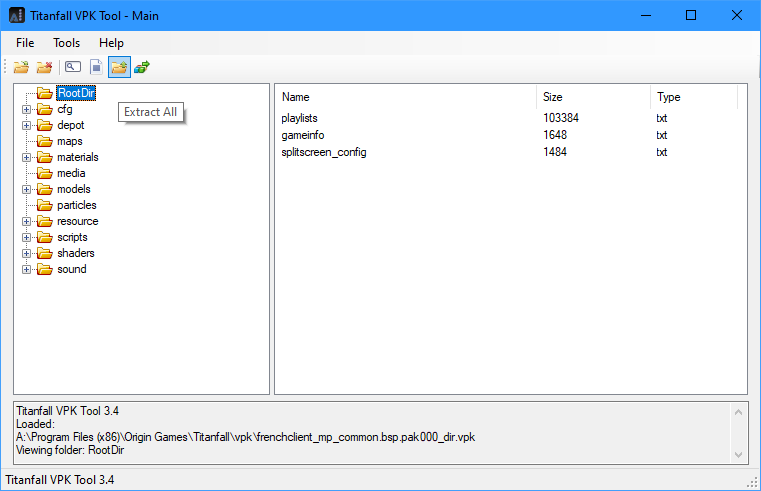
Task: Click the txt type of playlists row
Action: (x=662, y=118)
